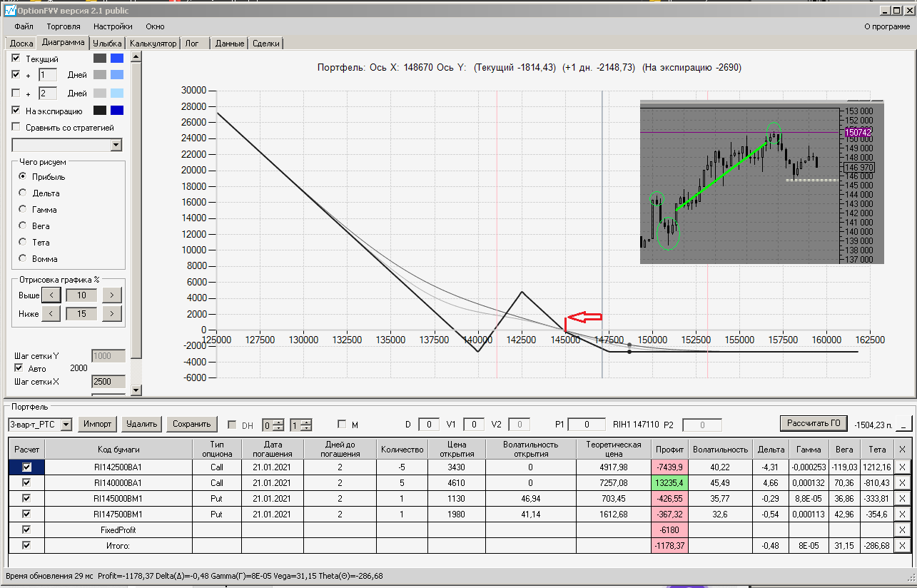The width and height of the screenshot is (917, 588).
Task: Switch to the Улыбка tab
Action: point(108,43)
